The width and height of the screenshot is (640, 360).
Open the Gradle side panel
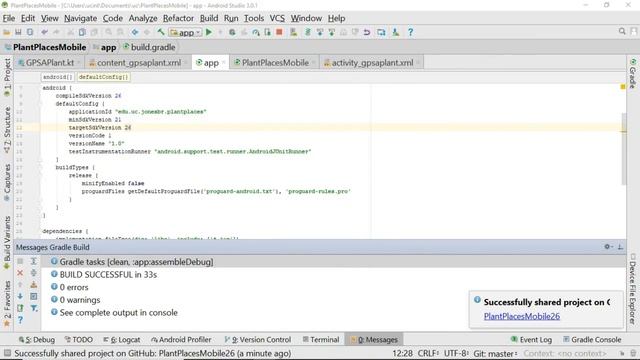[x=633, y=73]
